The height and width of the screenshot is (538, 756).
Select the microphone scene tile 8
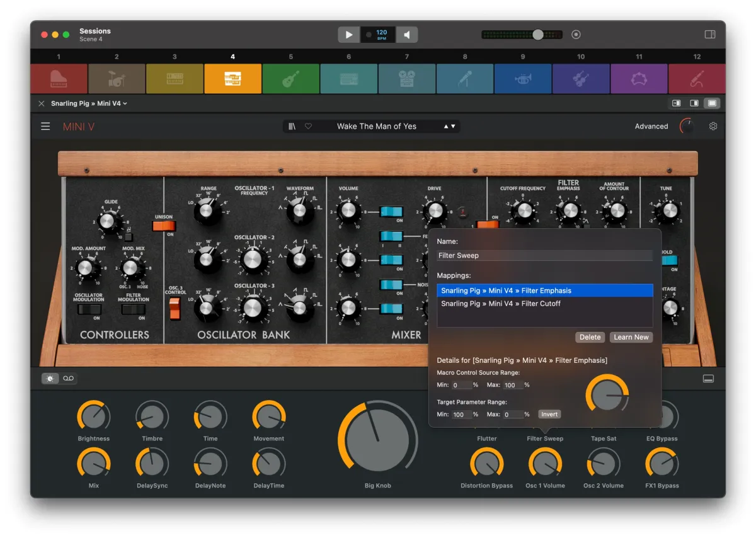coord(465,79)
